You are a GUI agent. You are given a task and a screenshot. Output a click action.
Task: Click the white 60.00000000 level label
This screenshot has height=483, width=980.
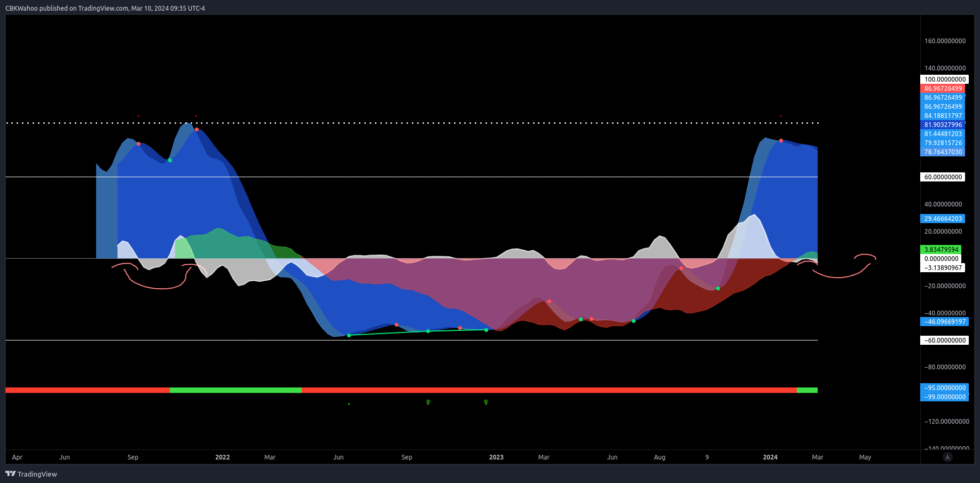pyautogui.click(x=943, y=177)
